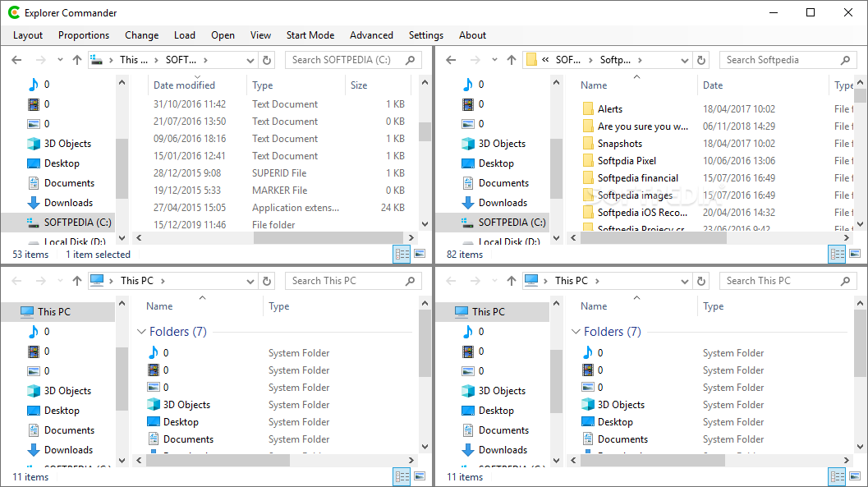Image resolution: width=868 pixels, height=487 pixels.
Task: Click magnifier icon in Search SOFTPEDIA (C:) box
Action: click(411, 60)
